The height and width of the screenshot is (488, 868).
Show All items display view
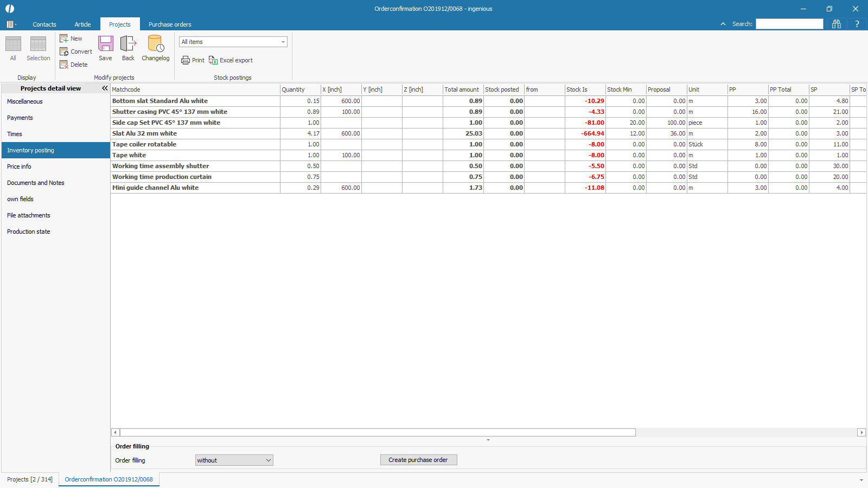click(13, 48)
